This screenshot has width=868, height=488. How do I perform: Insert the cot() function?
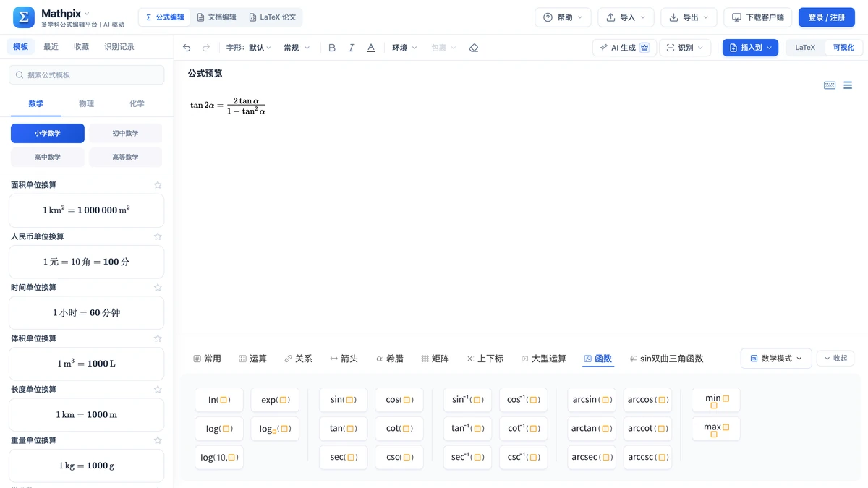pyautogui.click(x=399, y=429)
